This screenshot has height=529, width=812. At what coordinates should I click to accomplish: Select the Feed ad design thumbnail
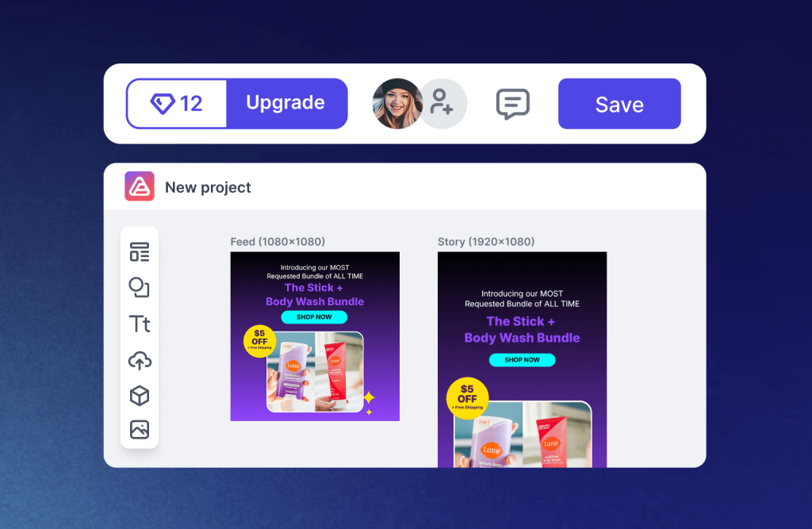coord(315,336)
